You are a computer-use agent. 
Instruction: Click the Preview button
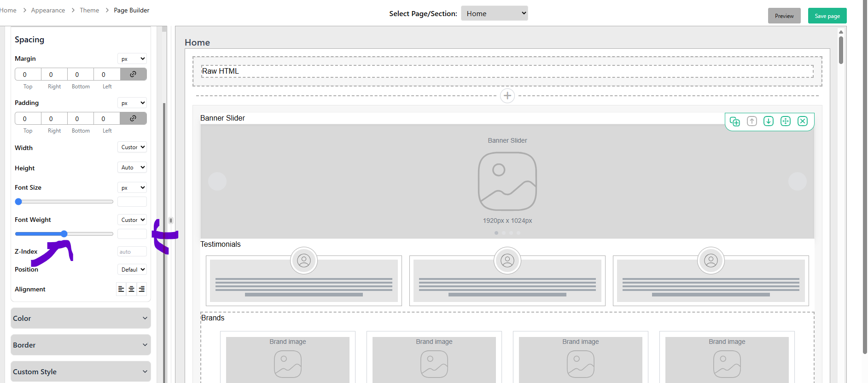784,16
